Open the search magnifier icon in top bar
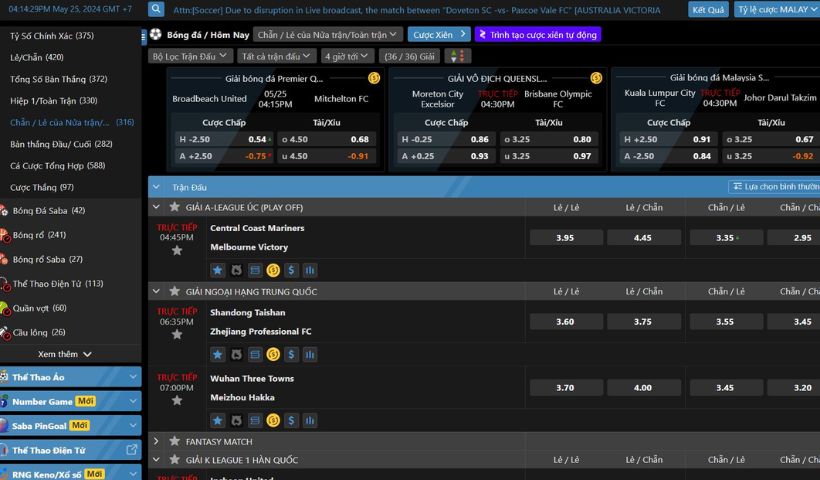This screenshot has height=480, width=820. click(x=156, y=9)
